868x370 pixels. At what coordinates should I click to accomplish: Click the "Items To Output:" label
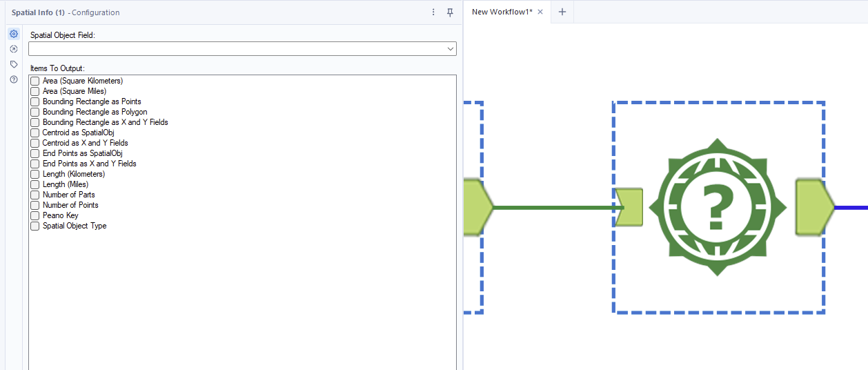57,68
